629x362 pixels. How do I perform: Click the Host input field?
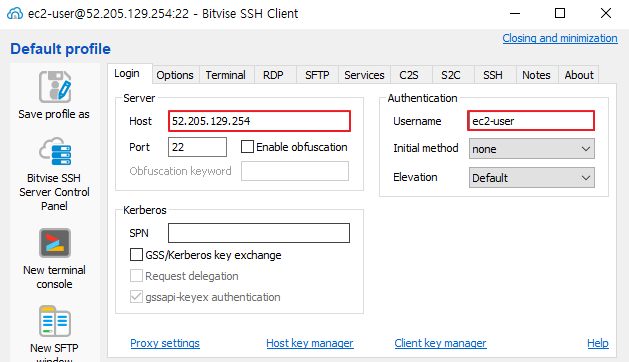(x=259, y=121)
